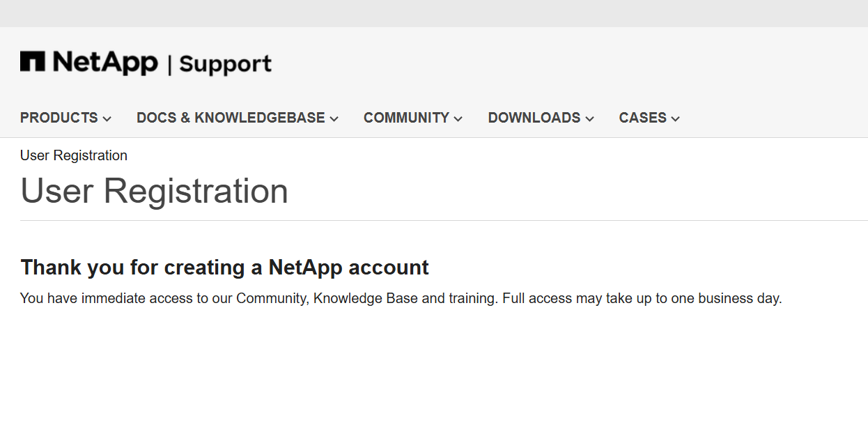Image resolution: width=868 pixels, height=441 pixels.
Task: Click the Support label beside the logo
Action: click(x=225, y=64)
